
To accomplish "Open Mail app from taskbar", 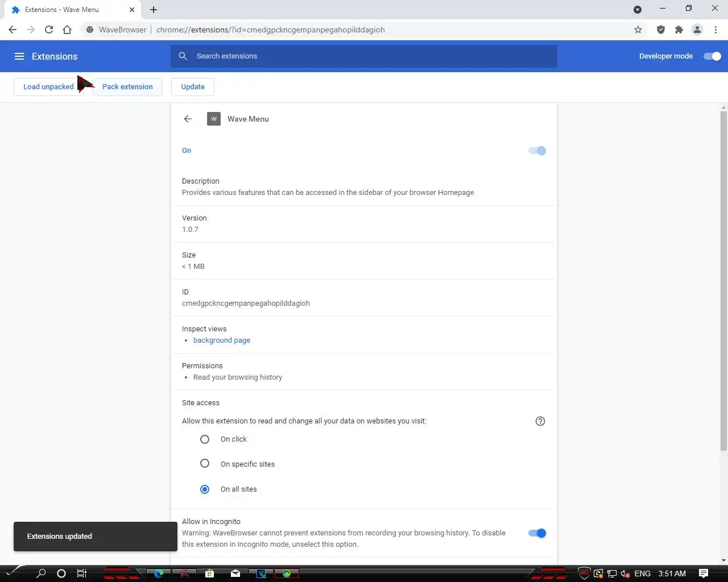I will 235,573.
